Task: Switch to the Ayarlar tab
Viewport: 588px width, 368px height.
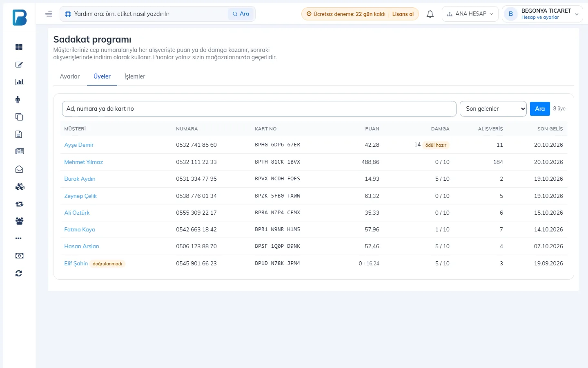Action: point(70,76)
